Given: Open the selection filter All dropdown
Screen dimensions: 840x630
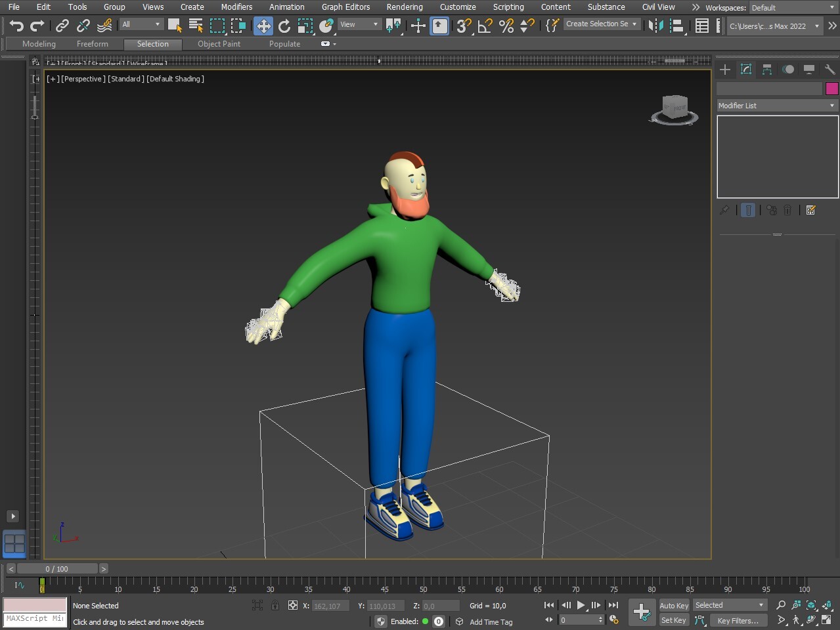Looking at the screenshot, I should [x=141, y=24].
